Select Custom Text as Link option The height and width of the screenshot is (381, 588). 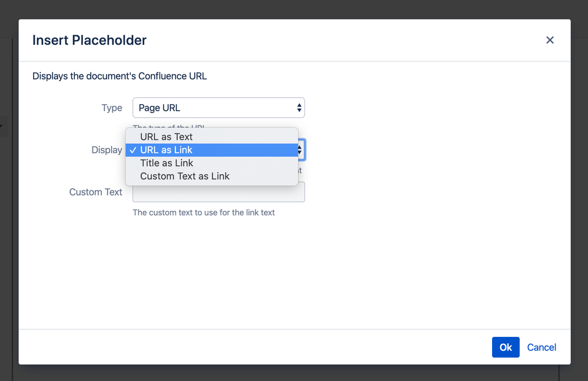pyautogui.click(x=212, y=176)
